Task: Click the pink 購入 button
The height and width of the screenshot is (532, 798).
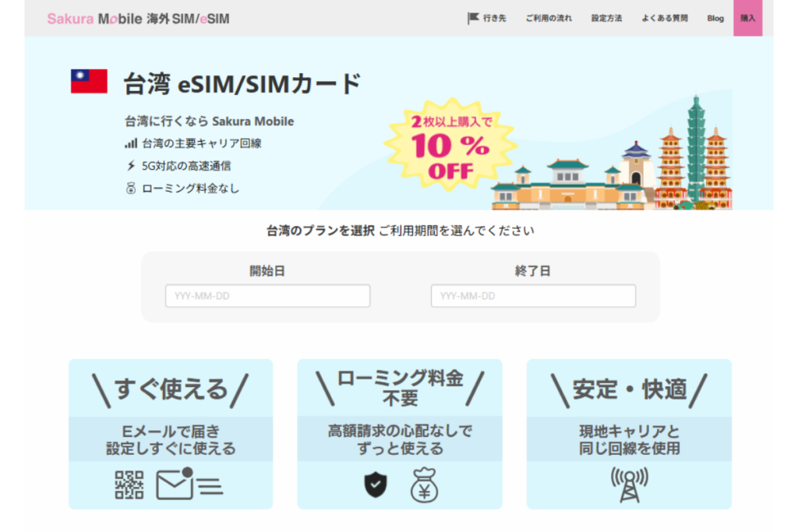Action: [x=747, y=18]
